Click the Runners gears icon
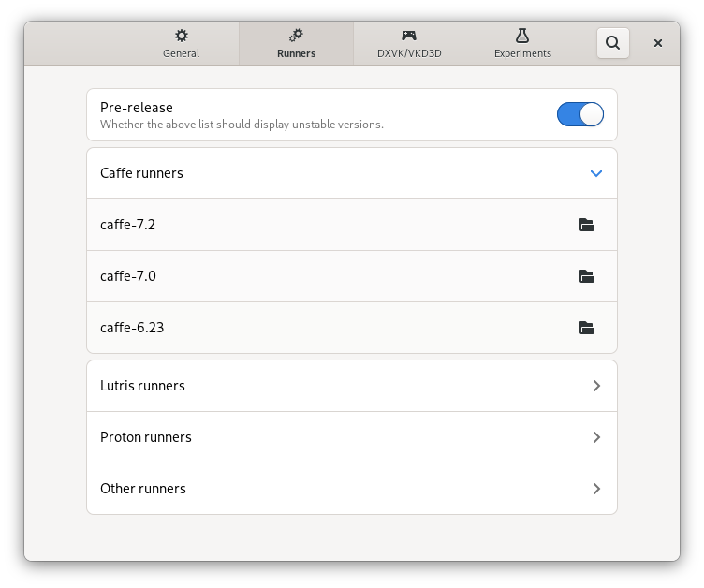The height and width of the screenshot is (588, 704). [x=296, y=36]
